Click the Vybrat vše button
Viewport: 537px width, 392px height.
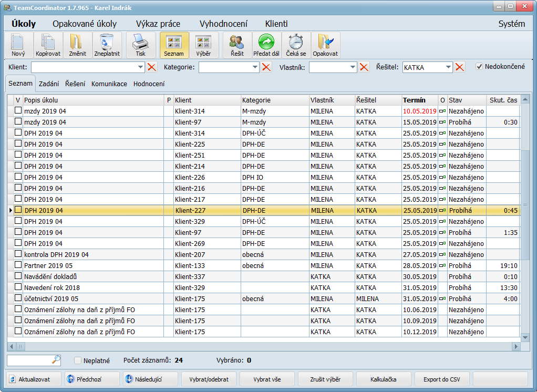point(268,379)
